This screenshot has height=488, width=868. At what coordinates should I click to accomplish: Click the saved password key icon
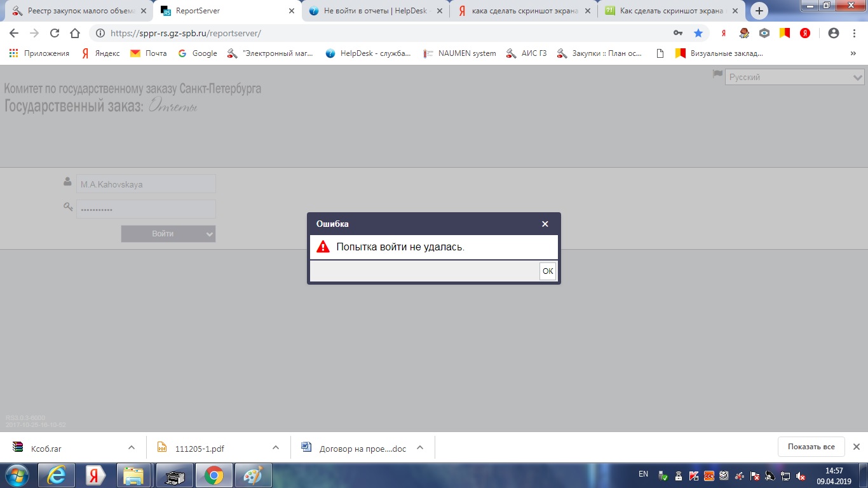678,33
